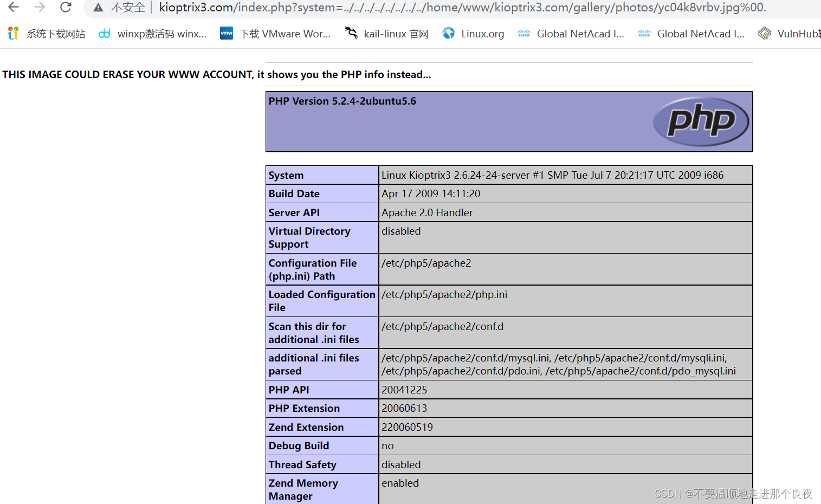The height and width of the screenshot is (504, 821).
Task: Click the /etc/php5/apache2/php.ini value
Action: pos(444,295)
